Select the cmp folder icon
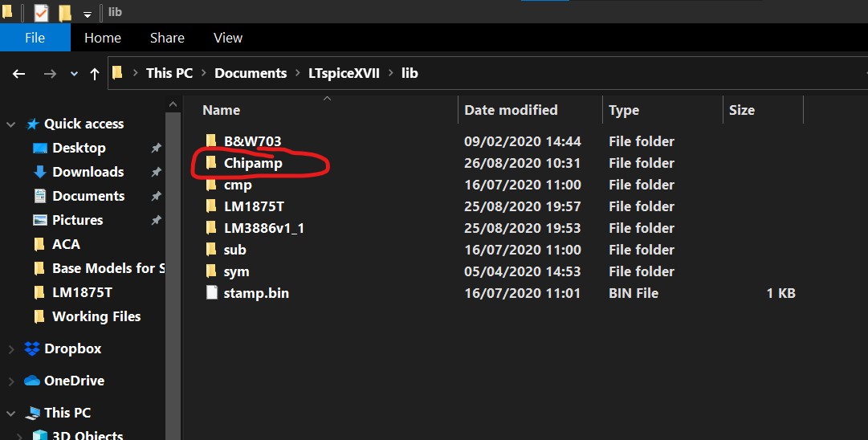Viewport: 868px width, 440px height. point(211,185)
